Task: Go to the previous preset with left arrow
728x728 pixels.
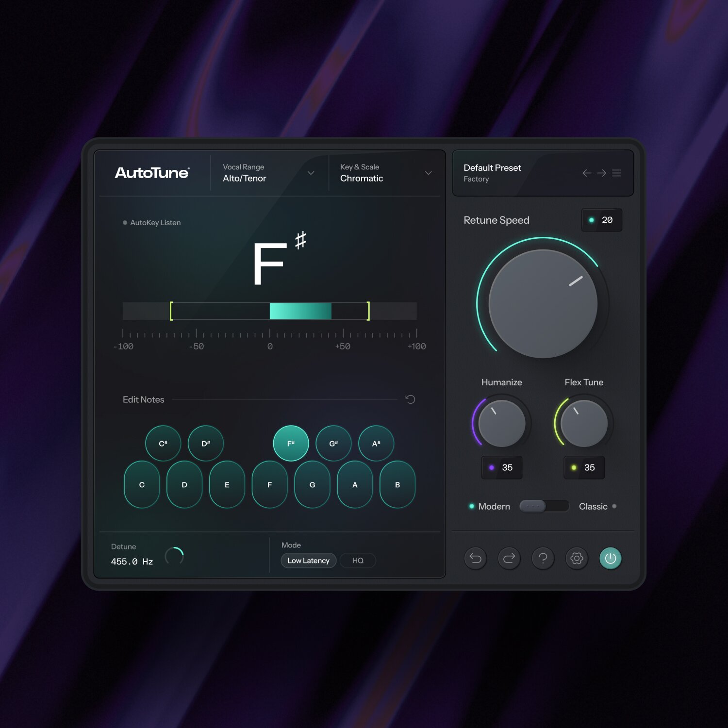Action: 587,173
